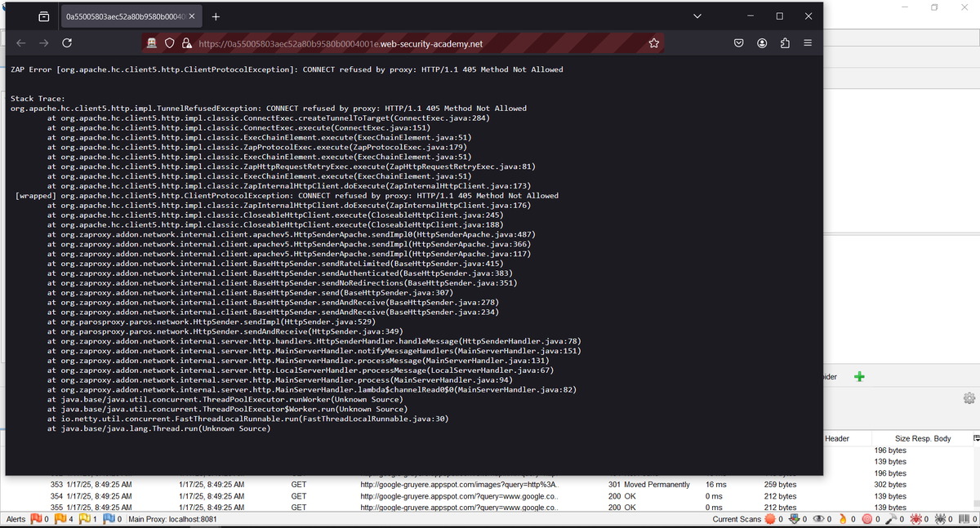
Task: Click "259 bytes" size cell in row 353
Action: pyautogui.click(x=780, y=485)
